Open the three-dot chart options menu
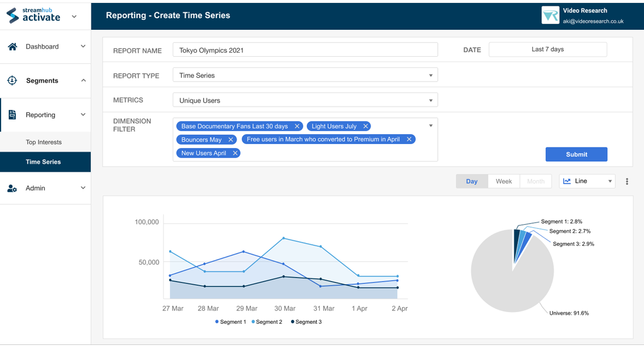The image size is (644, 349). click(627, 182)
